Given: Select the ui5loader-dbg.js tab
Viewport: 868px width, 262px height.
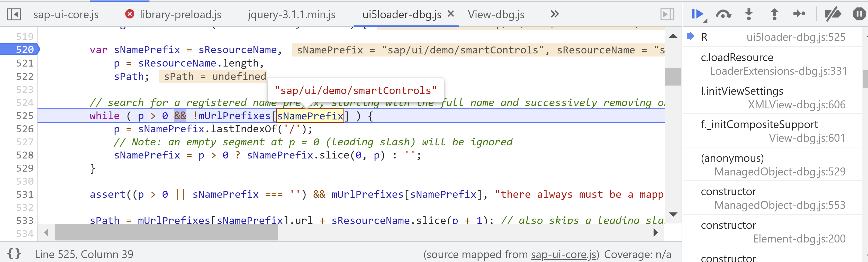Looking at the screenshot, I should pos(402,14).
